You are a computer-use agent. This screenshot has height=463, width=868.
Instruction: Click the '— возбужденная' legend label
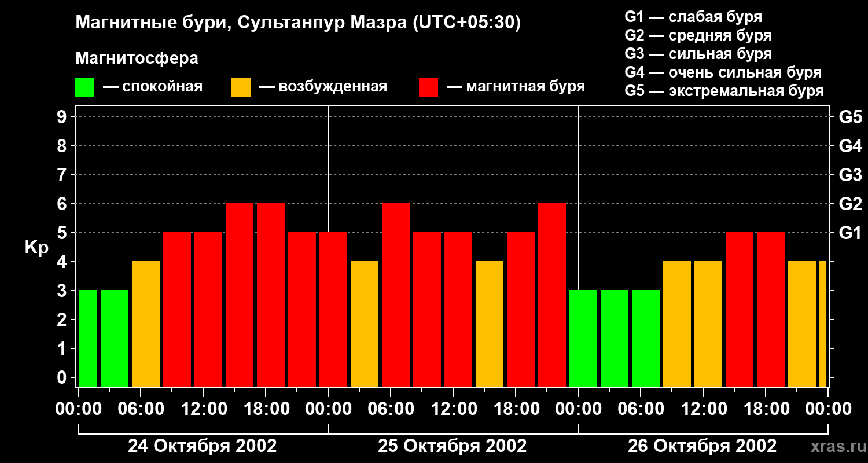323,87
